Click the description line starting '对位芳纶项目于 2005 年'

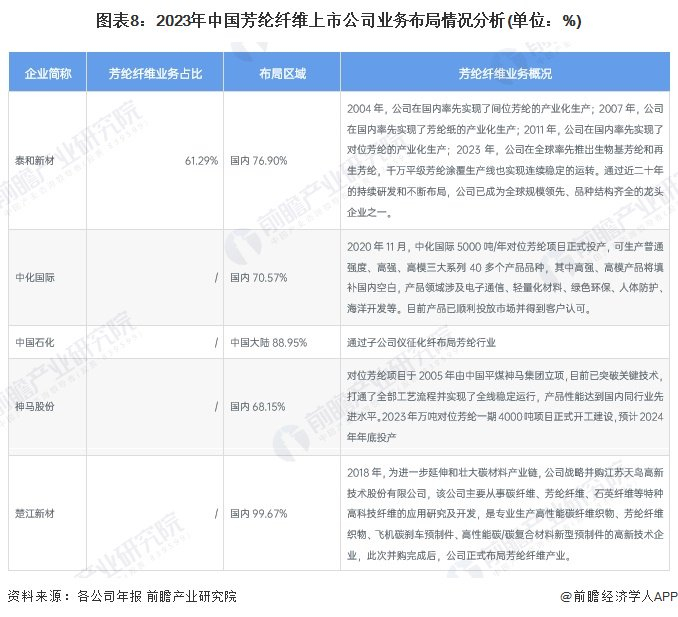(505, 375)
